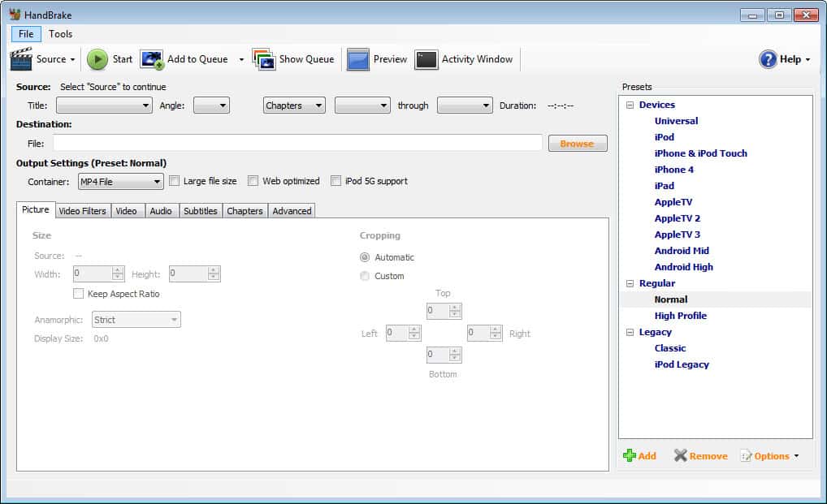Select the iPod Legacy preset
Viewport: 827px width, 504px height.
pyautogui.click(x=682, y=365)
